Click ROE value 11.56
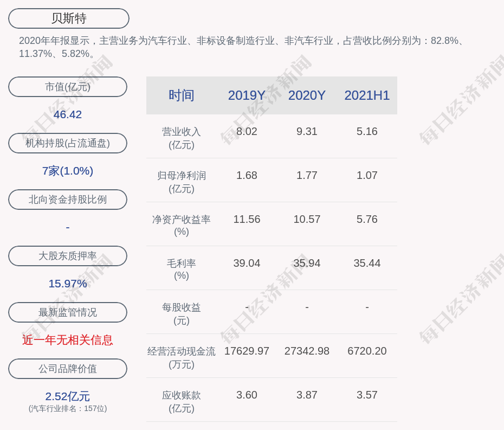The width and height of the screenshot is (504, 430). click(x=247, y=220)
